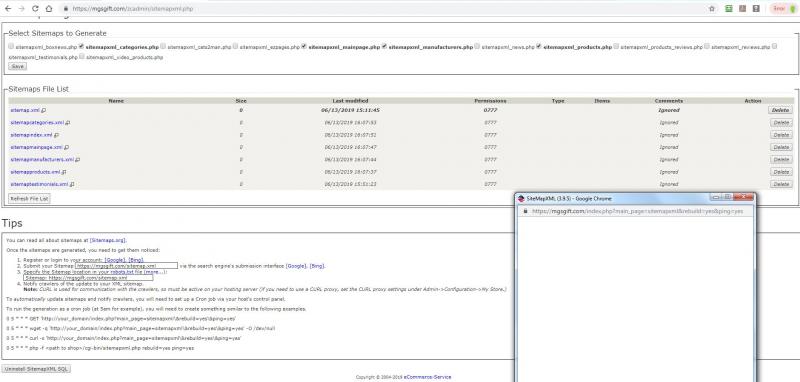Screen dimensions: 800x382
Task: Click the Comments column header
Action: (668, 101)
